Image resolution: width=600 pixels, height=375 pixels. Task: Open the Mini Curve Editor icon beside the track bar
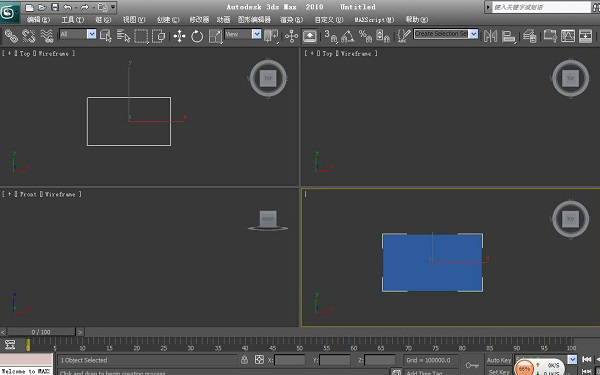pyautogui.click(x=10, y=344)
